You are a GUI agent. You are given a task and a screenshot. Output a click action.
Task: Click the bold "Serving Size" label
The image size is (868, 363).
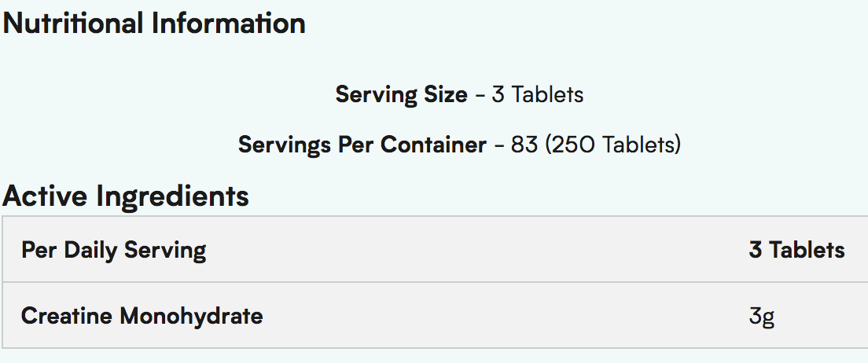pyautogui.click(x=401, y=95)
